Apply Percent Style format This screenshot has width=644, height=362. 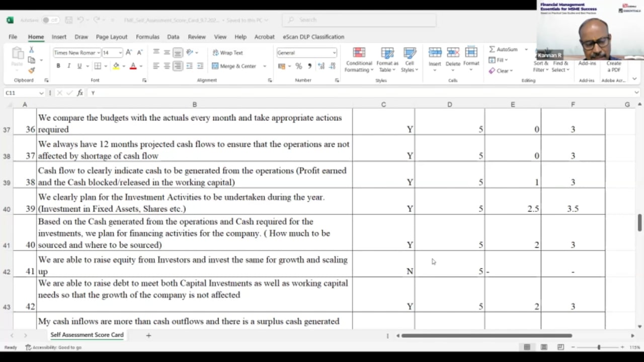[298, 66]
